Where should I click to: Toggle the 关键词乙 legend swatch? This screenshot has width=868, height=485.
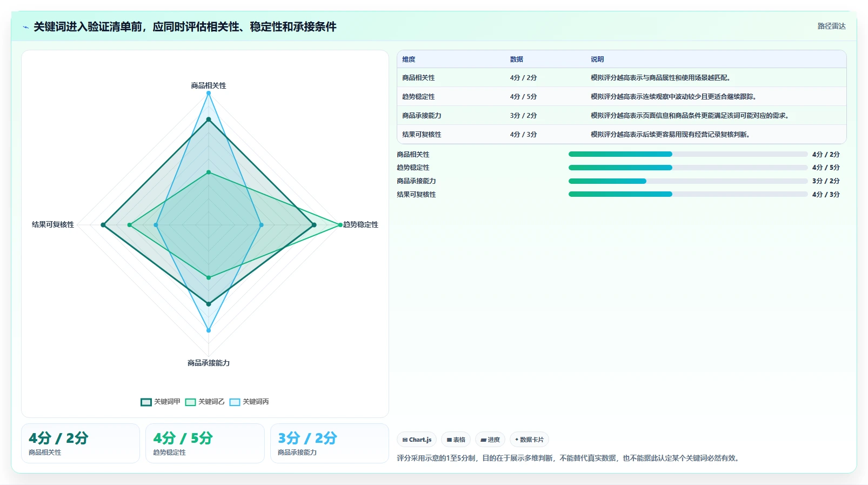tap(190, 402)
